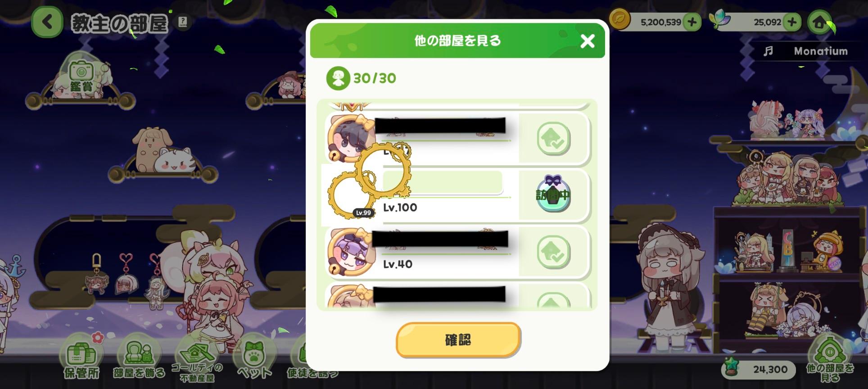Visit the room of the first listed friend
The width and height of the screenshot is (868, 389).
point(553,138)
